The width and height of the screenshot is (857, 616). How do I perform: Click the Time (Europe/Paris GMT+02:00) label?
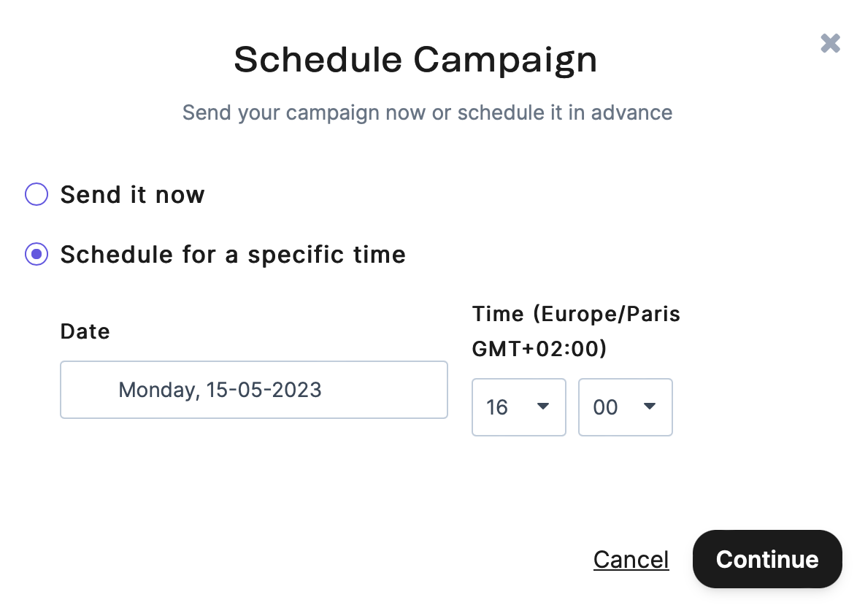(x=575, y=331)
